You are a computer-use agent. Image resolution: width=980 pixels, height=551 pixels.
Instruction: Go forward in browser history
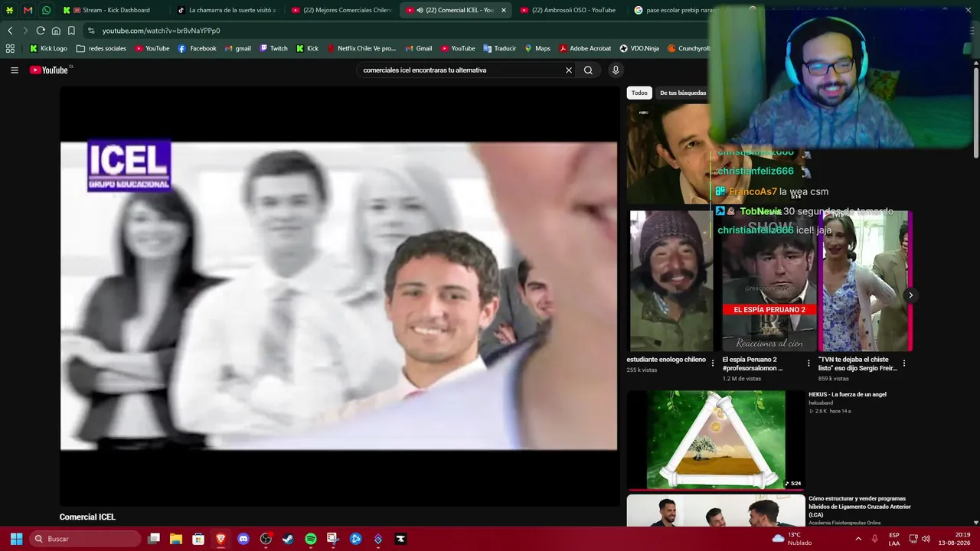coord(24,31)
